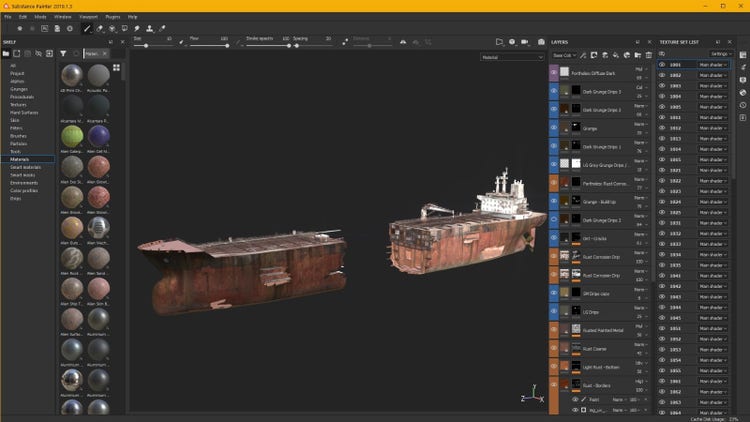Image resolution: width=750 pixels, height=422 pixels.
Task: Delete layer using trash icon in Layers
Action: coord(649,55)
